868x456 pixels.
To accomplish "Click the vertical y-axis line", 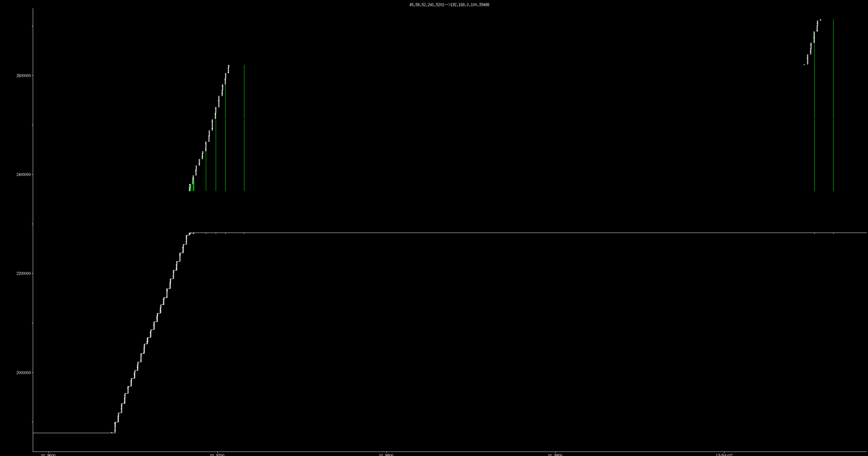I will tap(33, 222).
